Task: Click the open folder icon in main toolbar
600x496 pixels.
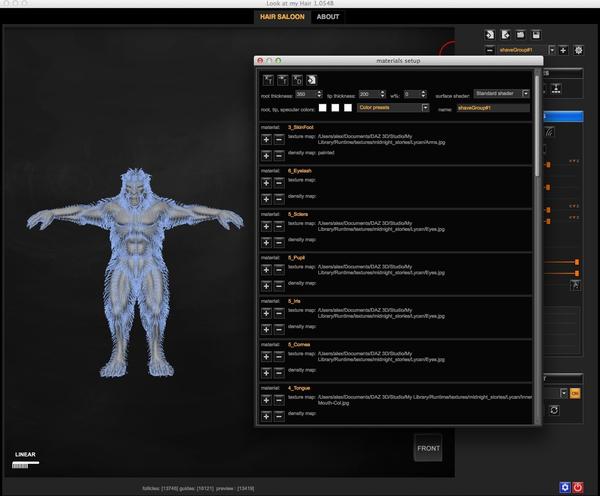Action: pyautogui.click(x=520, y=35)
